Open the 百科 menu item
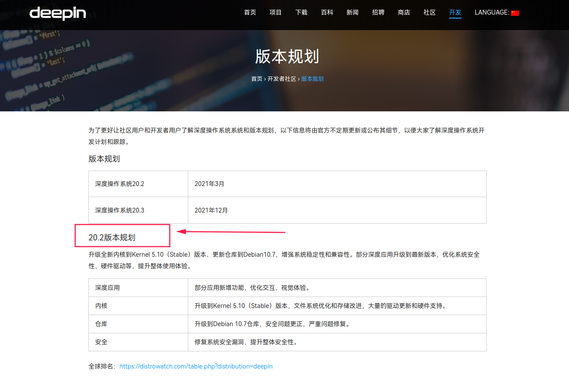 (x=327, y=12)
